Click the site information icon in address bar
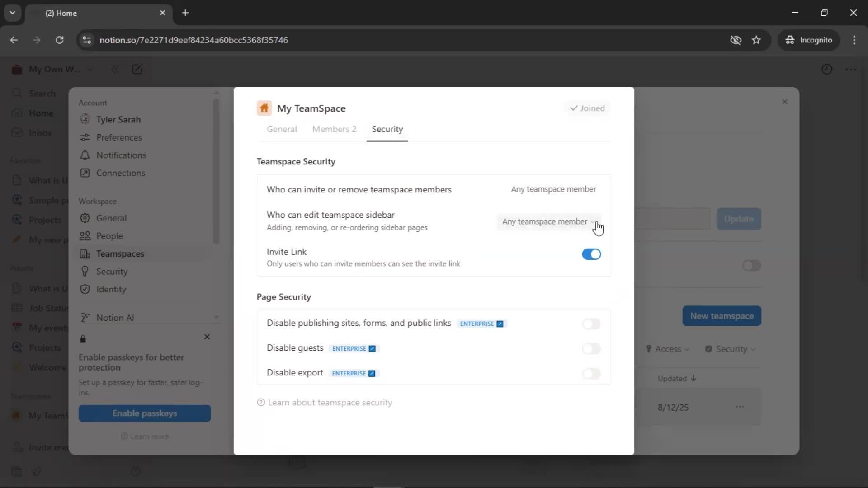This screenshot has height=488, width=868. [87, 40]
